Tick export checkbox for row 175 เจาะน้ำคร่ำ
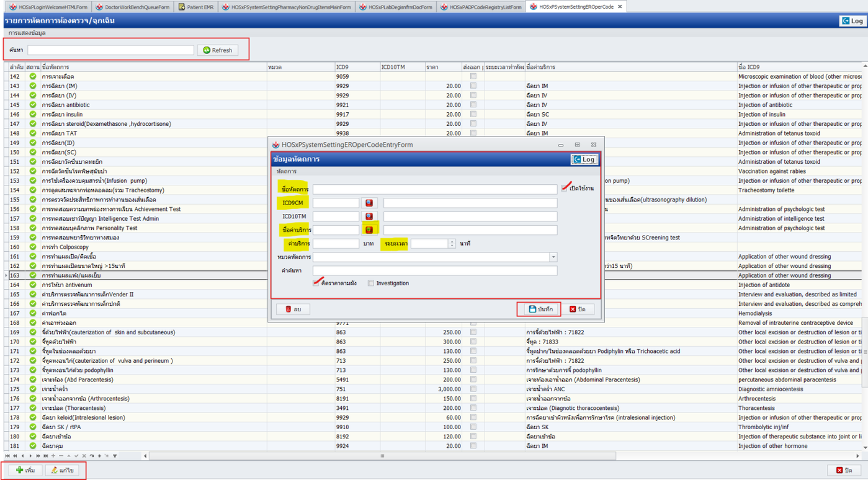This screenshot has height=480, width=868. (x=473, y=389)
